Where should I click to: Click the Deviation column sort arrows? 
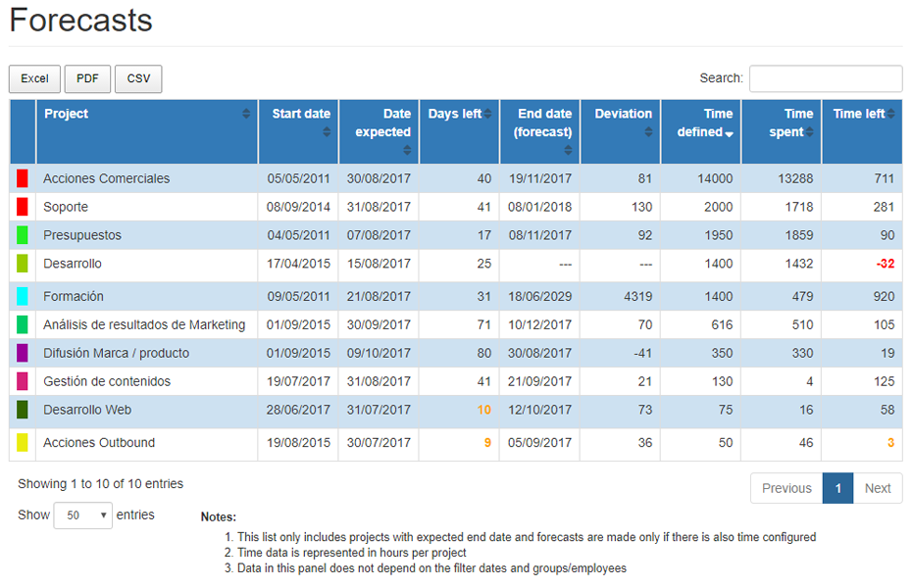point(648,131)
